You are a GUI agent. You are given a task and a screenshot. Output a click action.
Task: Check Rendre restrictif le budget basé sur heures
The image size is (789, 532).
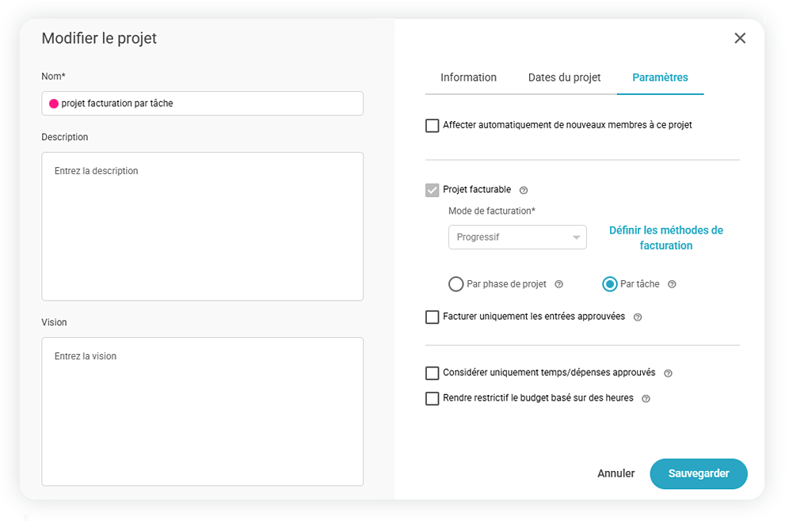point(432,399)
